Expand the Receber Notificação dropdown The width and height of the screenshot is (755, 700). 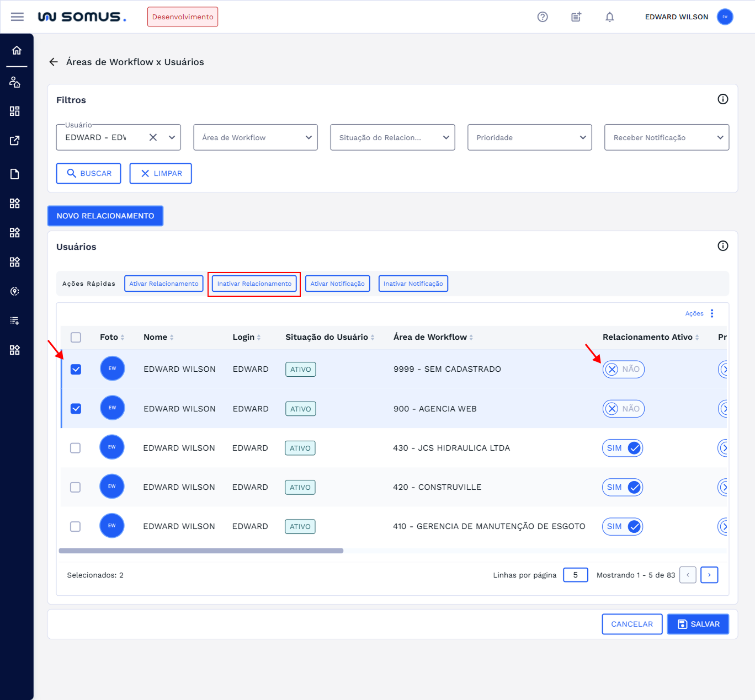click(666, 137)
